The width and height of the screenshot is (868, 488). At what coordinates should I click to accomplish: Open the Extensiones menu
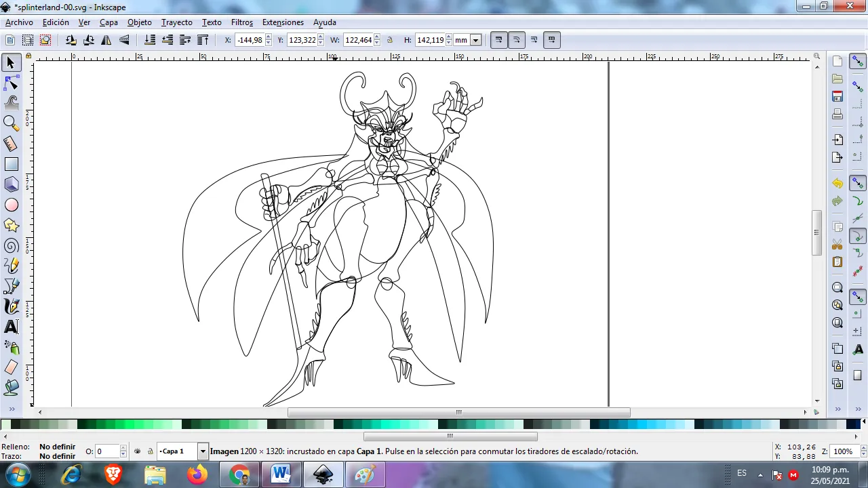click(x=283, y=22)
